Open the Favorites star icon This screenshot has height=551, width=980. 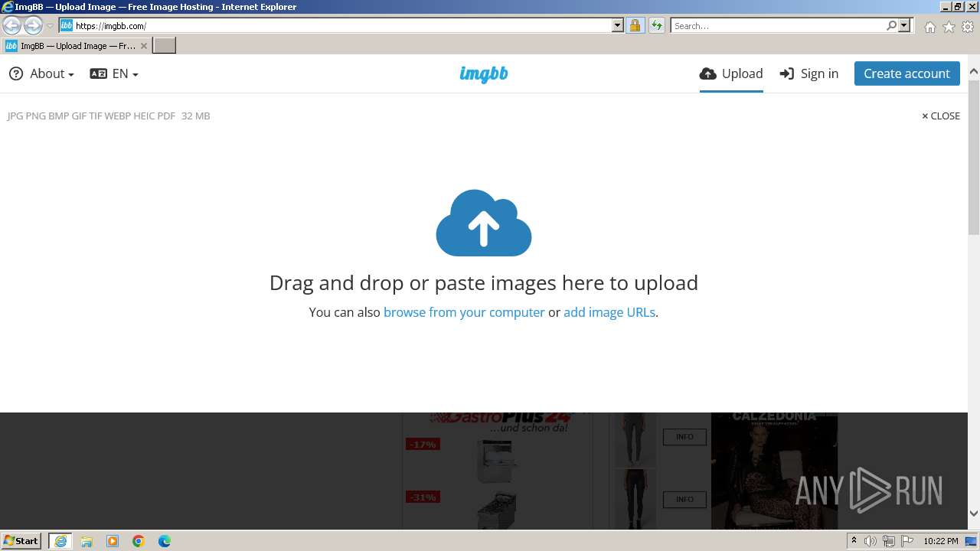949,27
